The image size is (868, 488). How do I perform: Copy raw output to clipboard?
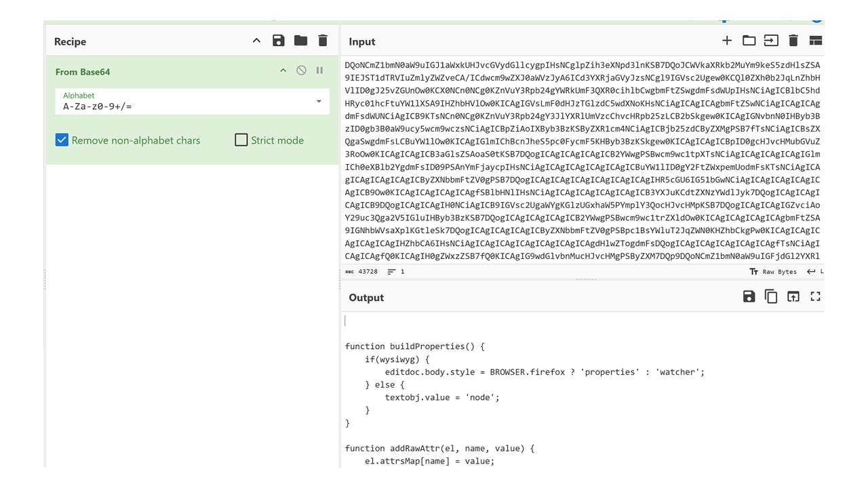pyautogui.click(x=771, y=297)
